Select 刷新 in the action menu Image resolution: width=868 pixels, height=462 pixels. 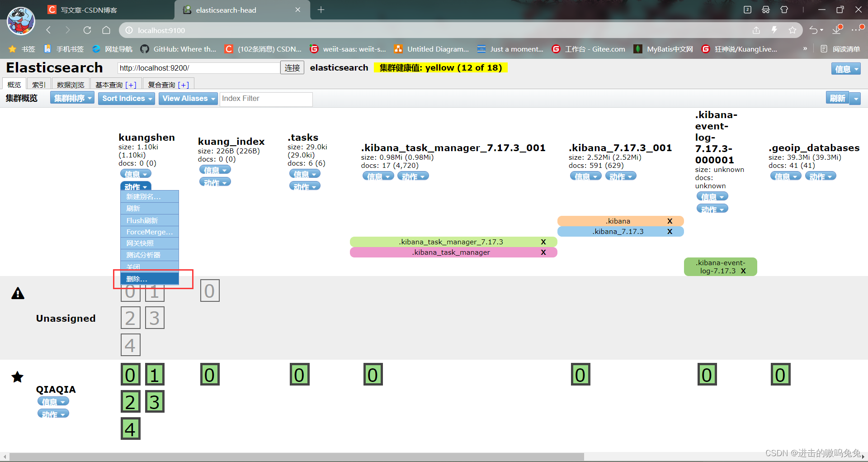pyautogui.click(x=150, y=208)
